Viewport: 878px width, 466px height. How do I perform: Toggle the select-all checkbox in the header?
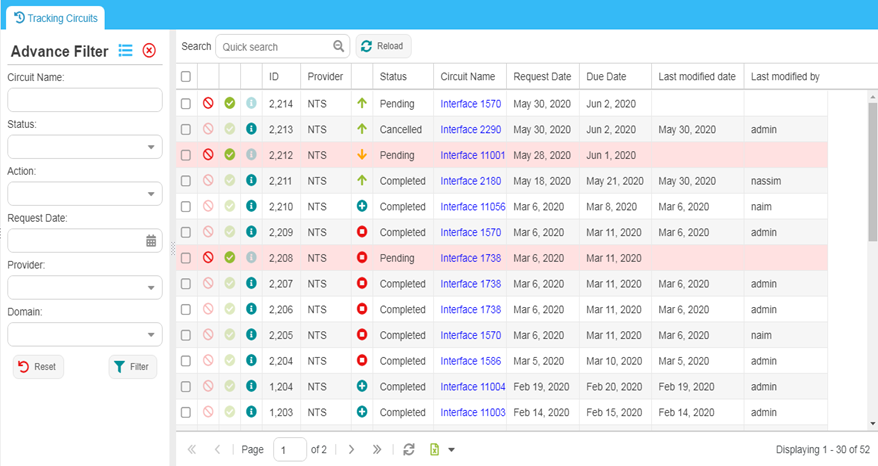[x=186, y=77]
